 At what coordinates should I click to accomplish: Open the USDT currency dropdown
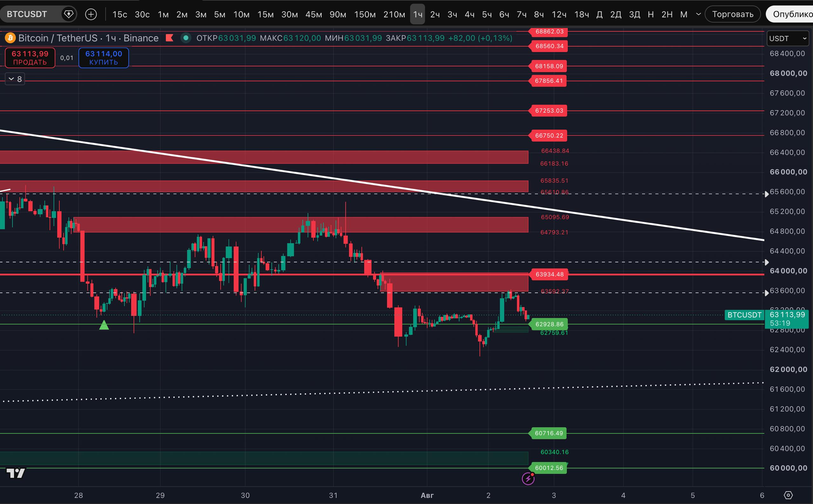(x=788, y=38)
